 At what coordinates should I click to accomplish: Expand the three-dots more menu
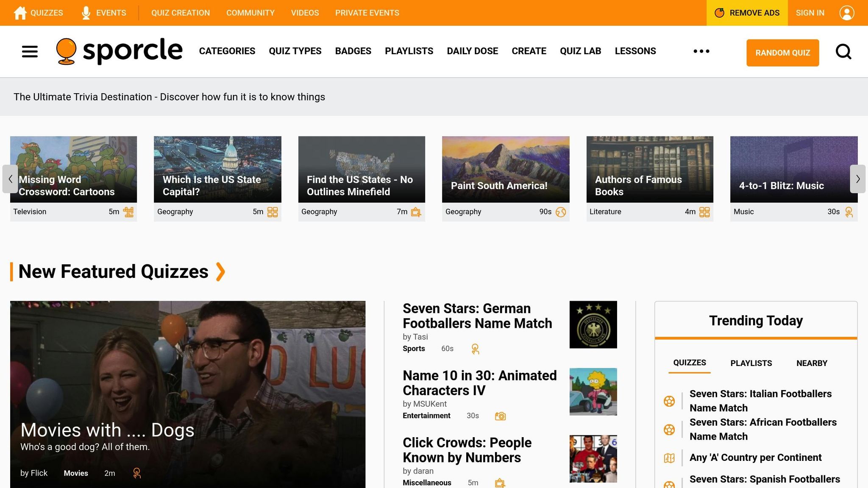point(701,51)
